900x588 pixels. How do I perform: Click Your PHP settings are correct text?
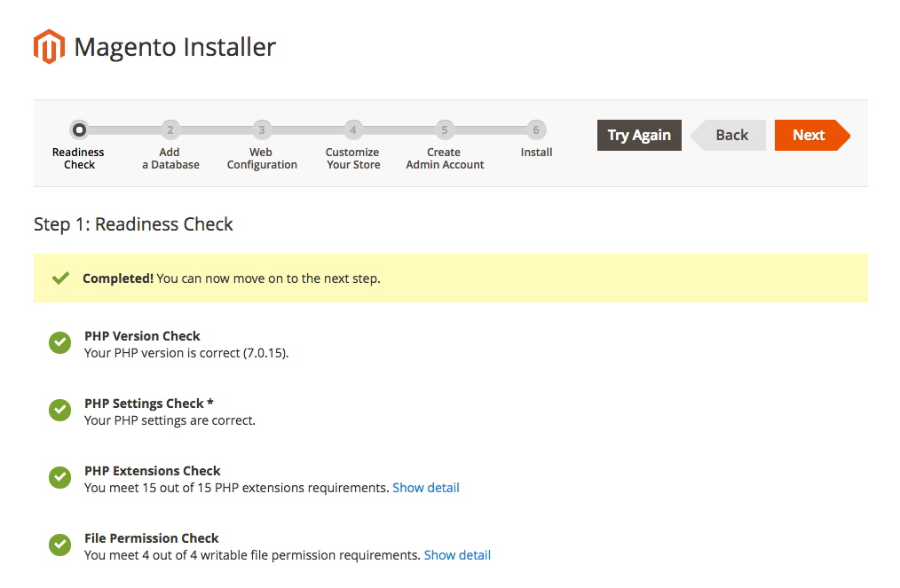(170, 420)
